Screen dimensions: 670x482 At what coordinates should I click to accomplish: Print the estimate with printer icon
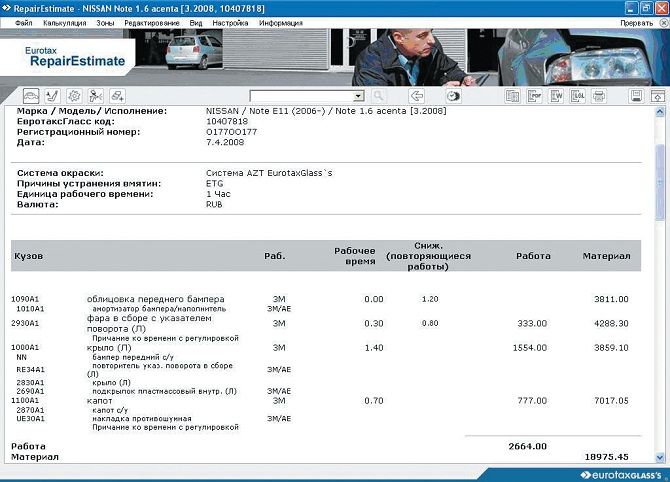point(599,96)
